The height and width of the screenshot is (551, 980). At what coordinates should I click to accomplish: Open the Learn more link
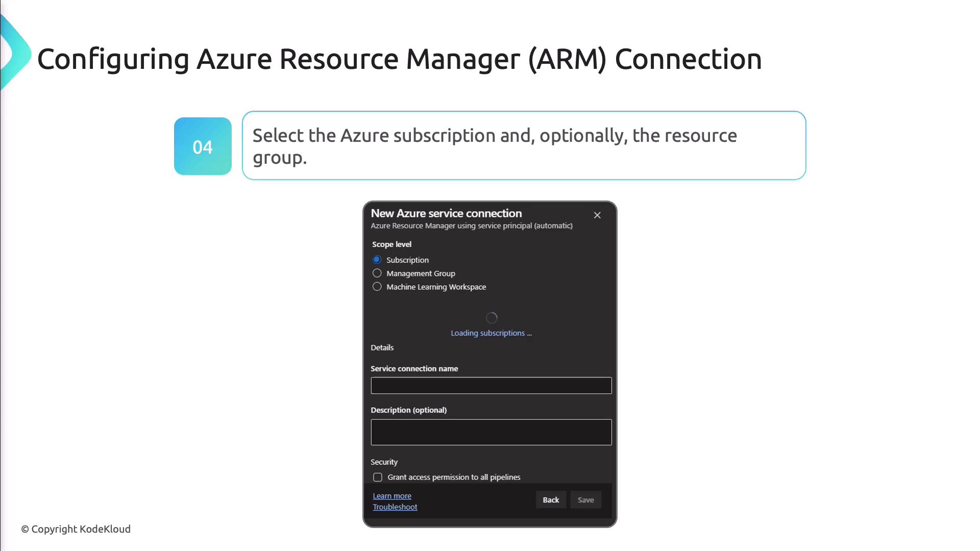pyautogui.click(x=392, y=496)
